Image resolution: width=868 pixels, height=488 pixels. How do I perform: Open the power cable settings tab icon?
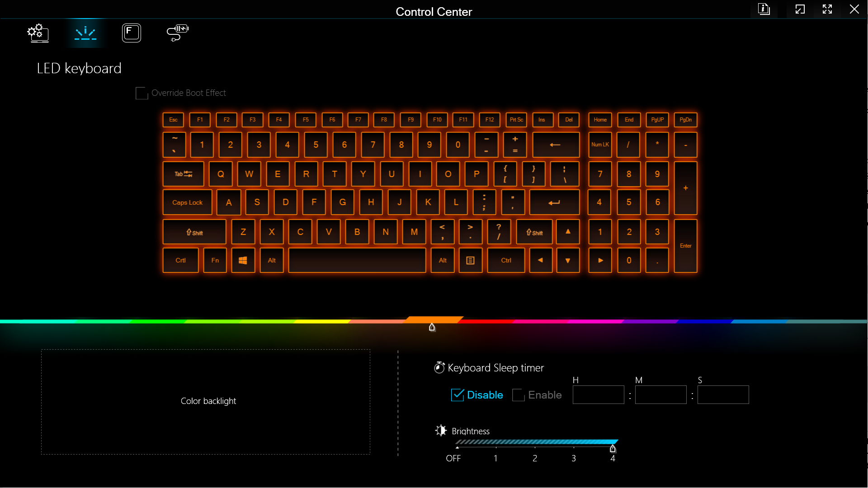pyautogui.click(x=177, y=33)
